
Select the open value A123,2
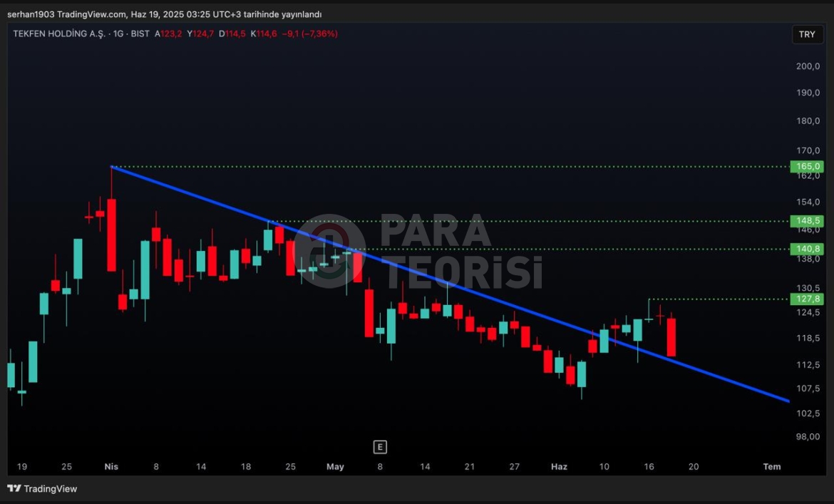168,34
